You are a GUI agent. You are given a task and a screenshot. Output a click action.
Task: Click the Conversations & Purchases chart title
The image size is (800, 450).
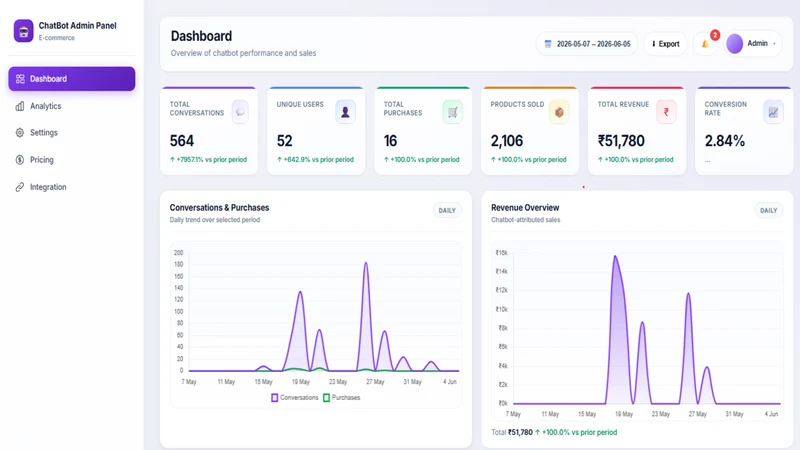coord(219,208)
